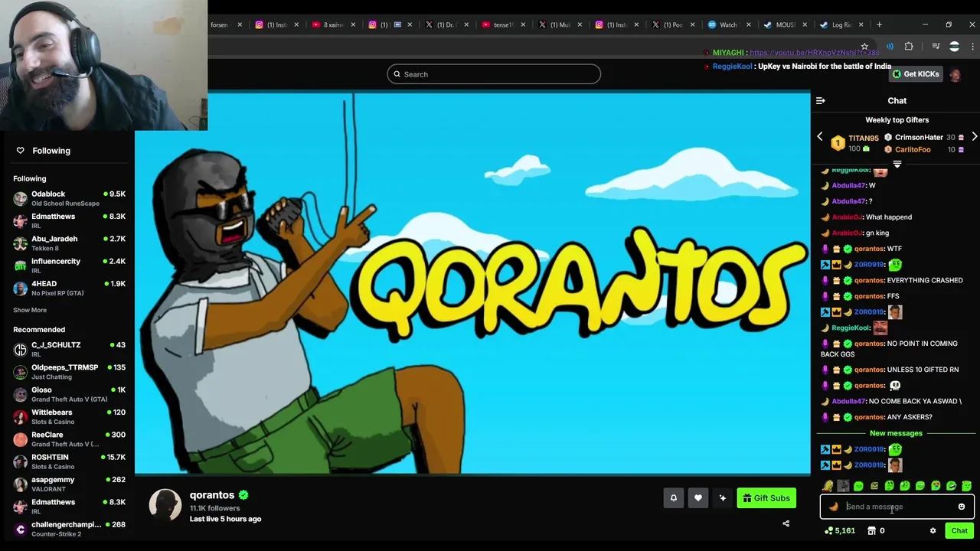The image size is (980, 551).
Task: Open ReeClare recommended channel
Action: pos(69,439)
